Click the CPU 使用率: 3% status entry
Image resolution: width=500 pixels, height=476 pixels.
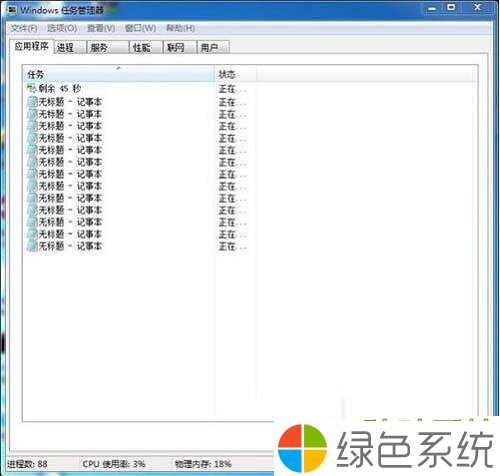tap(114, 464)
